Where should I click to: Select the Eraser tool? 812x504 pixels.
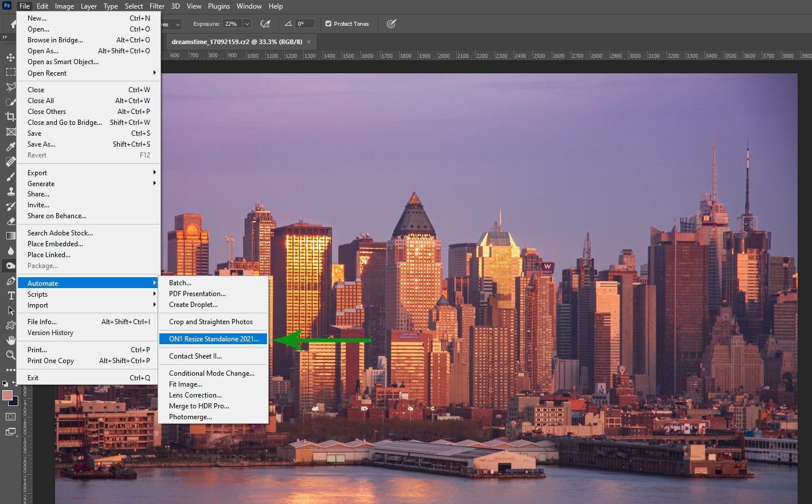[x=10, y=221]
